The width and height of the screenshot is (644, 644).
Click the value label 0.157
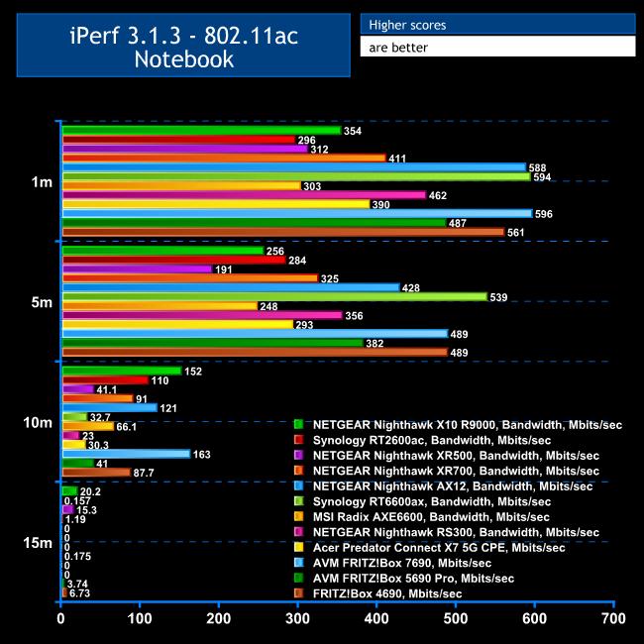point(77,501)
